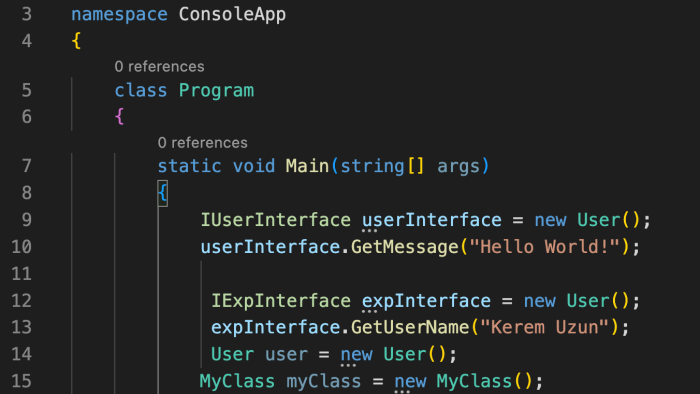Click the '0 references' CodeLens above class Program
700x394 pixels.
point(159,66)
